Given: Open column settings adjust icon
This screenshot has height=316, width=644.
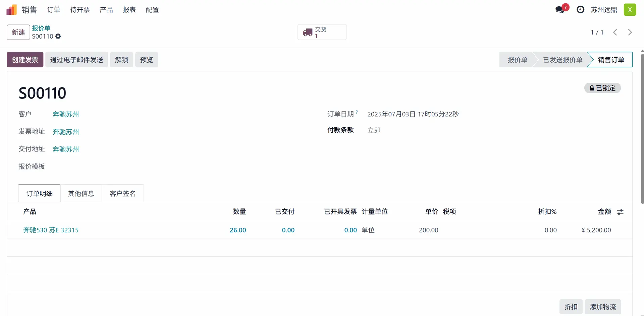Looking at the screenshot, I should click(x=620, y=212).
